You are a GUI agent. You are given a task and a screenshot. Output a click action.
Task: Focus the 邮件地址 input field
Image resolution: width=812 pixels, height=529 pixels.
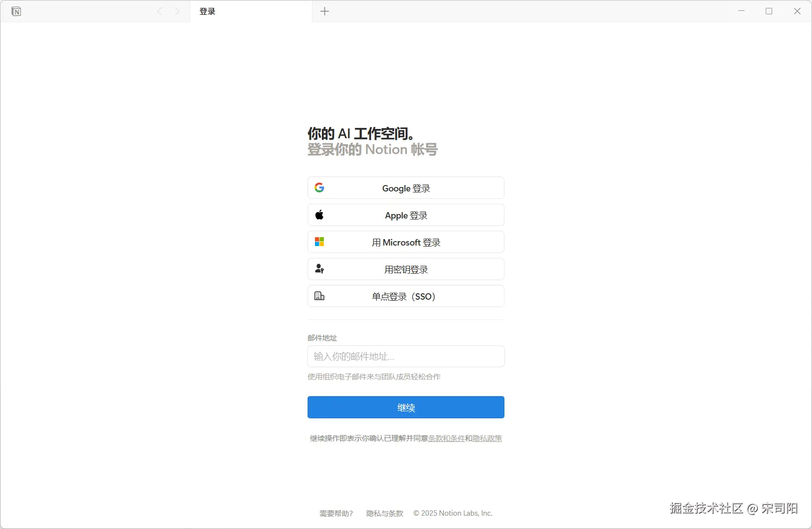point(406,356)
